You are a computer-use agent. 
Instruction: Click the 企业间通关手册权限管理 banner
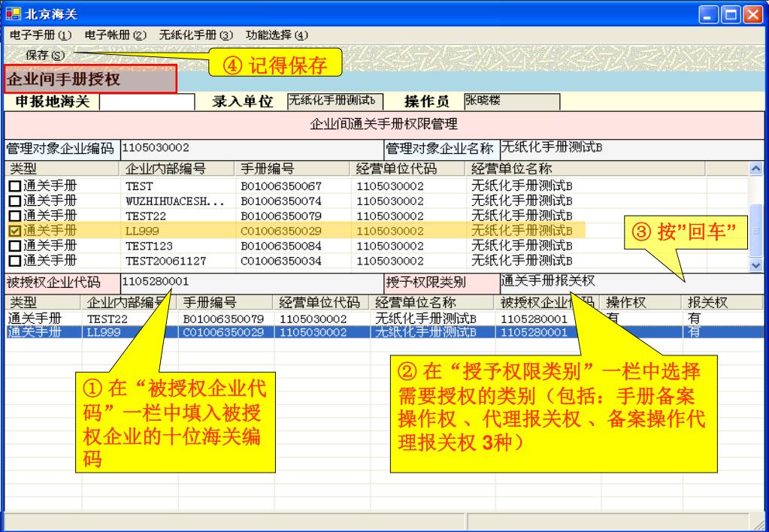click(384, 124)
